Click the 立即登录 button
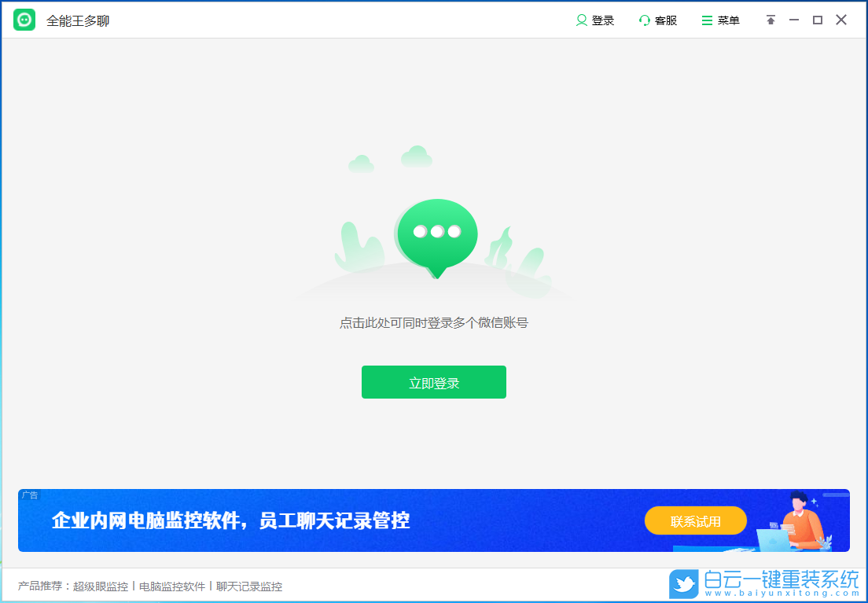The height and width of the screenshot is (603, 868). [x=433, y=382]
